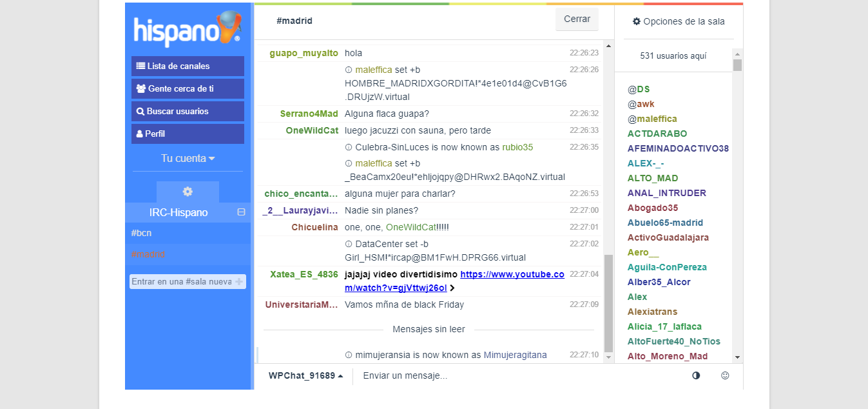Click rubio35 in nick change notice

(x=518, y=147)
